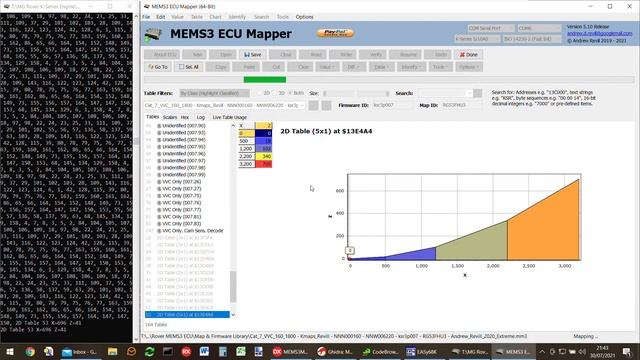Switch to the Hex tab
Screen dimensions: 640x360
coord(185,117)
